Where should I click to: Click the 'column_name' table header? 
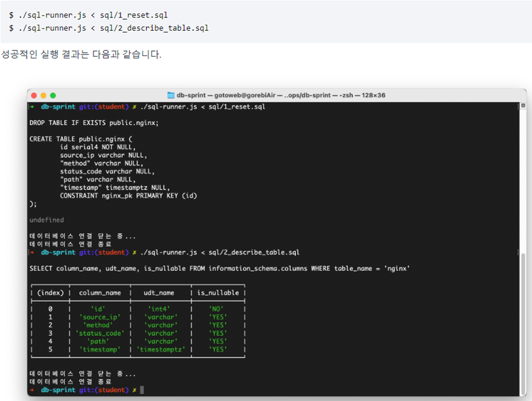click(100, 293)
